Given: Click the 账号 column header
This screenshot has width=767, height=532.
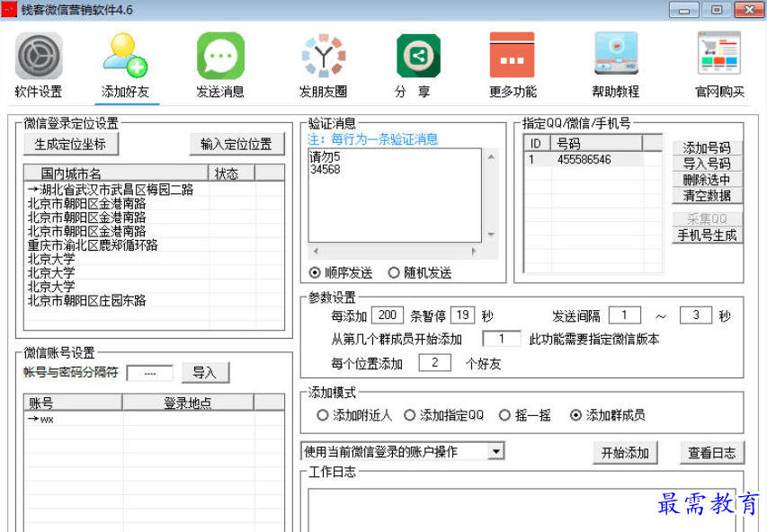Looking at the screenshot, I should pyautogui.click(x=73, y=403).
